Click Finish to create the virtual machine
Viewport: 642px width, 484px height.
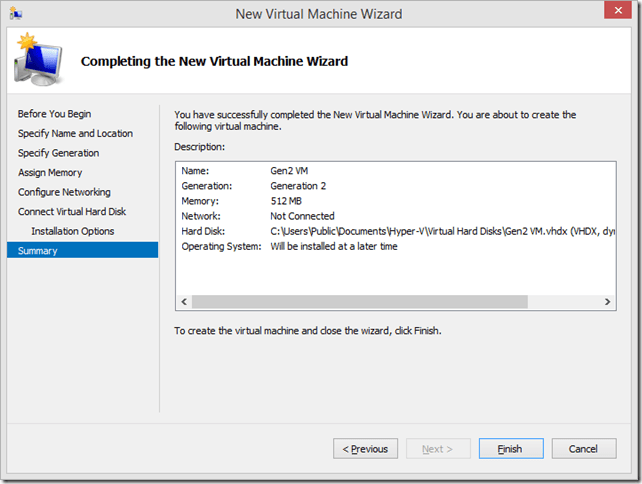pos(510,449)
